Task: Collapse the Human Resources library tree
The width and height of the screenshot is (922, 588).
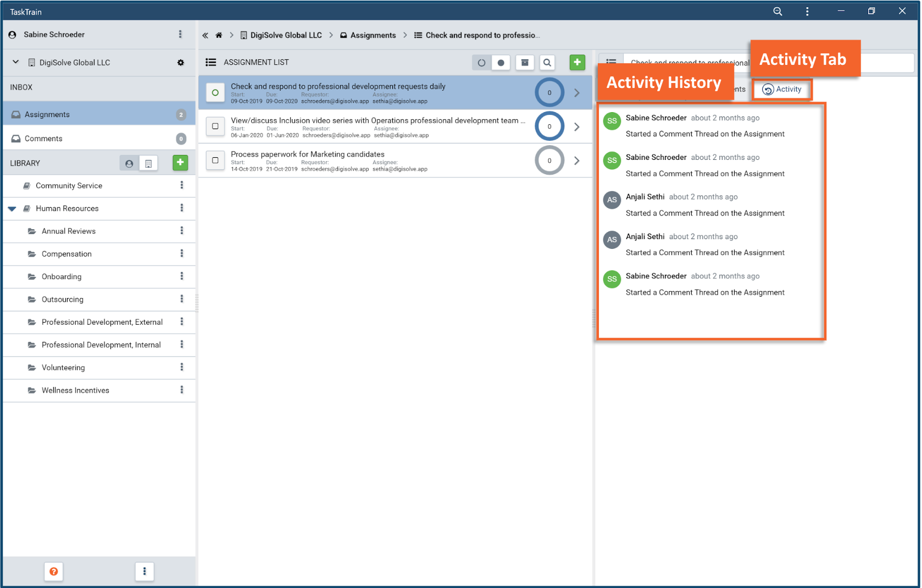Action: pyautogui.click(x=12, y=209)
